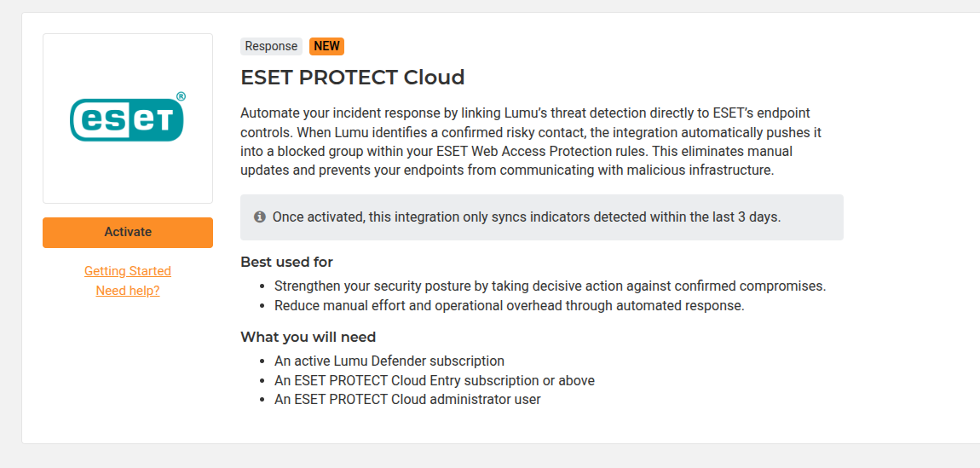
Task: Select the Reduce manual effort bullet
Action: click(x=510, y=306)
